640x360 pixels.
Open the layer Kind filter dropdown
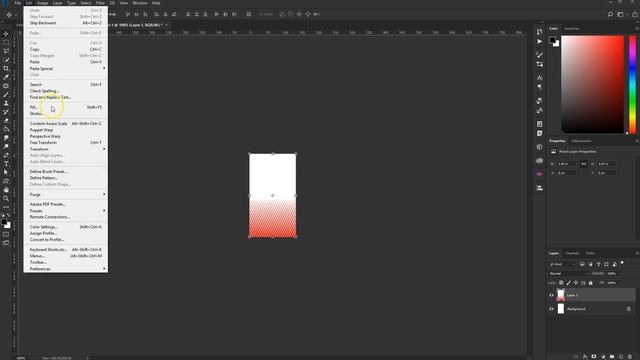coord(562,264)
